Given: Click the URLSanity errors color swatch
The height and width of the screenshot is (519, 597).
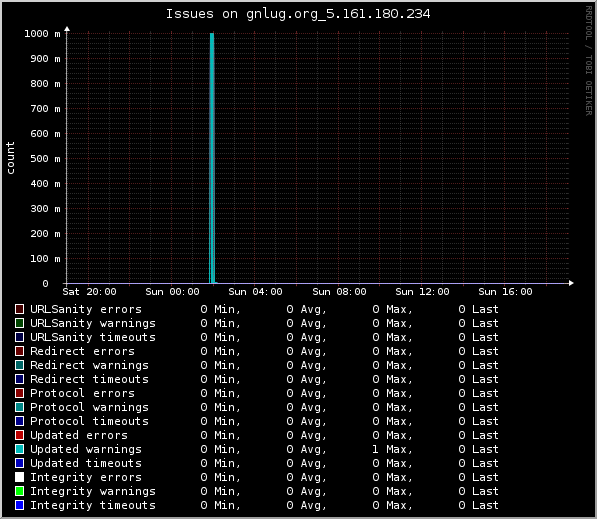Looking at the screenshot, I should (19, 309).
